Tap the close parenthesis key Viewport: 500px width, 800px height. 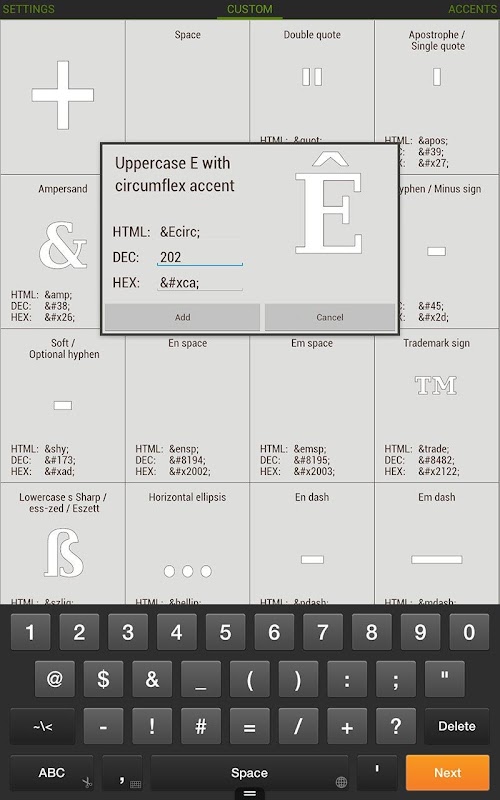(x=298, y=679)
